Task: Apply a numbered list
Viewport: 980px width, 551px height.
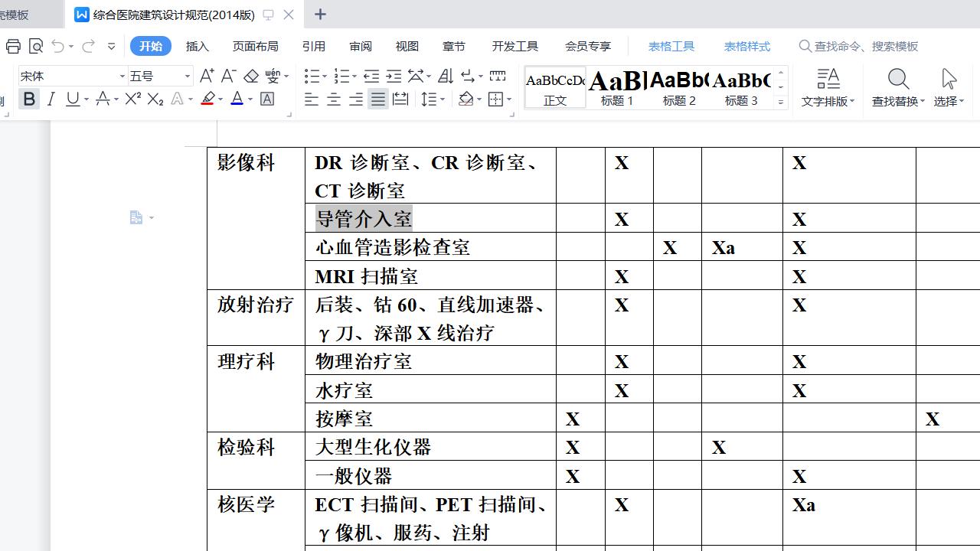Action: pyautogui.click(x=341, y=76)
